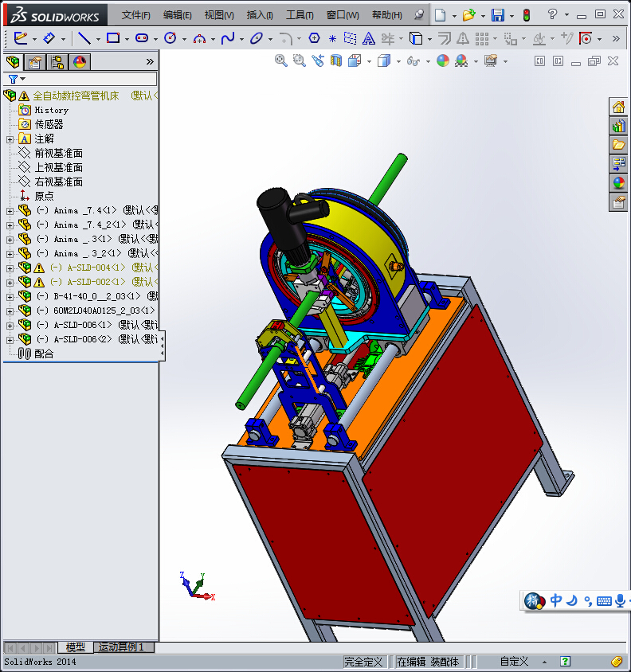Select the Corner Rectangle tool
The height and width of the screenshot is (672, 631).
pyautogui.click(x=113, y=38)
